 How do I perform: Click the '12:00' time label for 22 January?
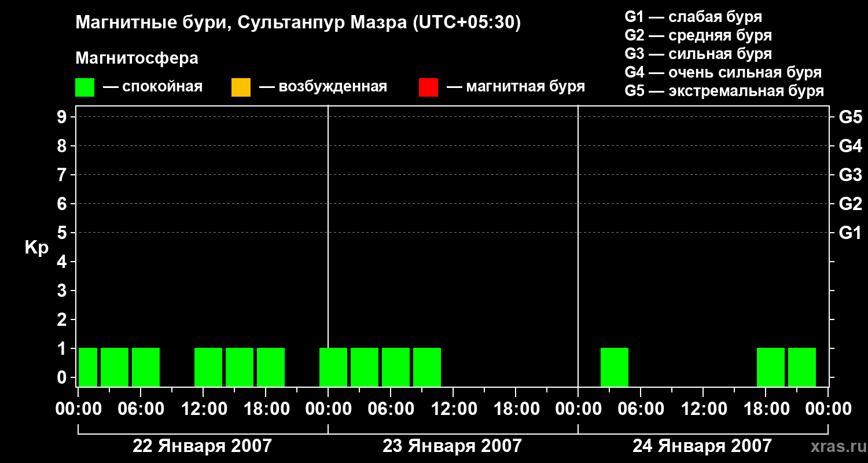pyautogui.click(x=203, y=409)
